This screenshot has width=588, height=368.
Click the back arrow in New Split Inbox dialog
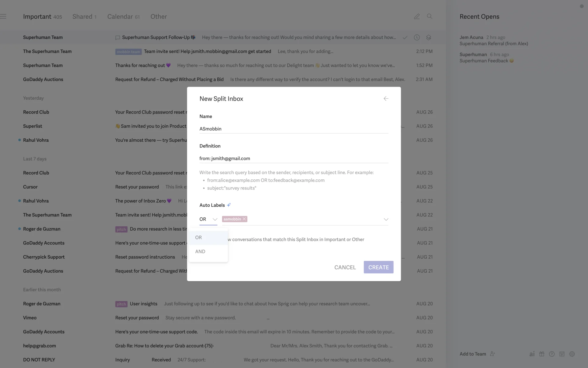tap(386, 98)
